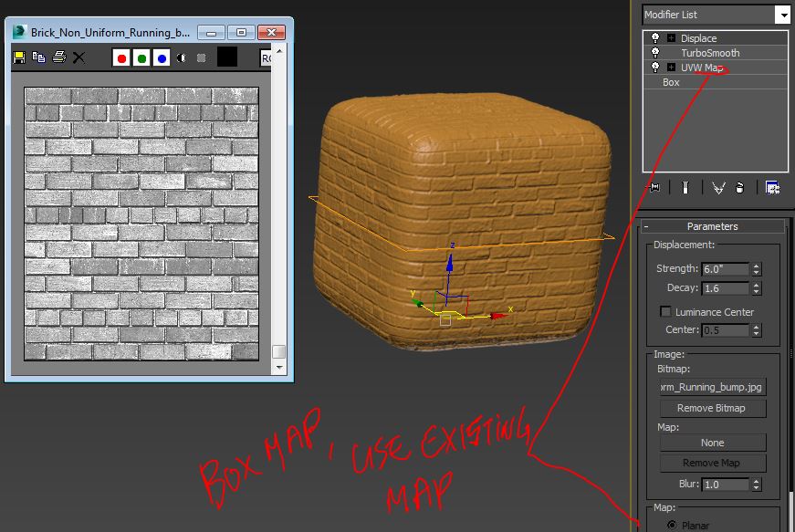Click the Strength spinner arrows
The width and height of the screenshot is (795, 532).
point(756,269)
